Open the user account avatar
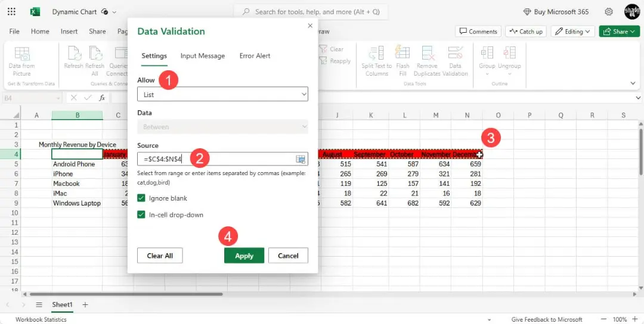 tap(631, 11)
